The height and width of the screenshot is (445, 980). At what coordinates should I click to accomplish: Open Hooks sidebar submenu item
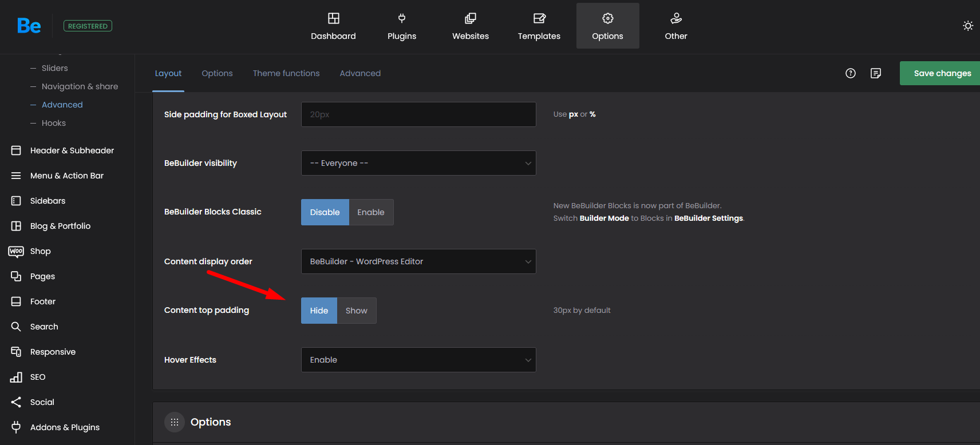pyautogui.click(x=54, y=123)
